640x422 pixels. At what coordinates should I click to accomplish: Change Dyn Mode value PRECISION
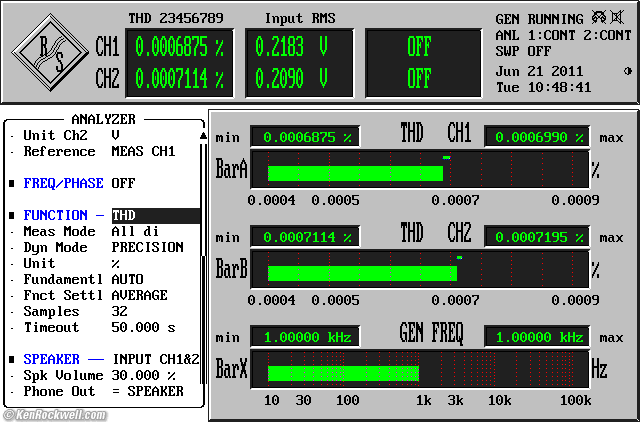[147, 247]
